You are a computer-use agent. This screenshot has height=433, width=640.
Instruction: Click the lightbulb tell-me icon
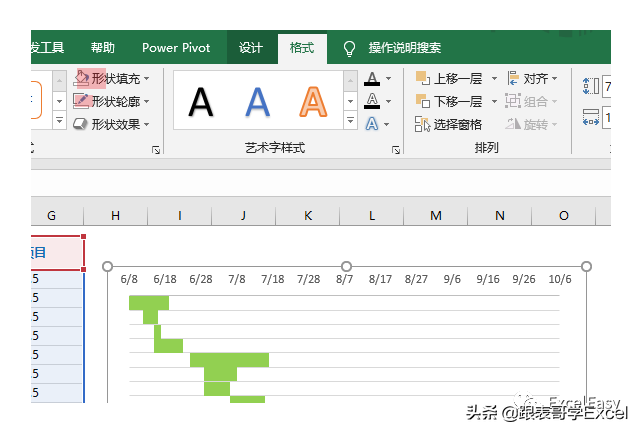tap(349, 48)
